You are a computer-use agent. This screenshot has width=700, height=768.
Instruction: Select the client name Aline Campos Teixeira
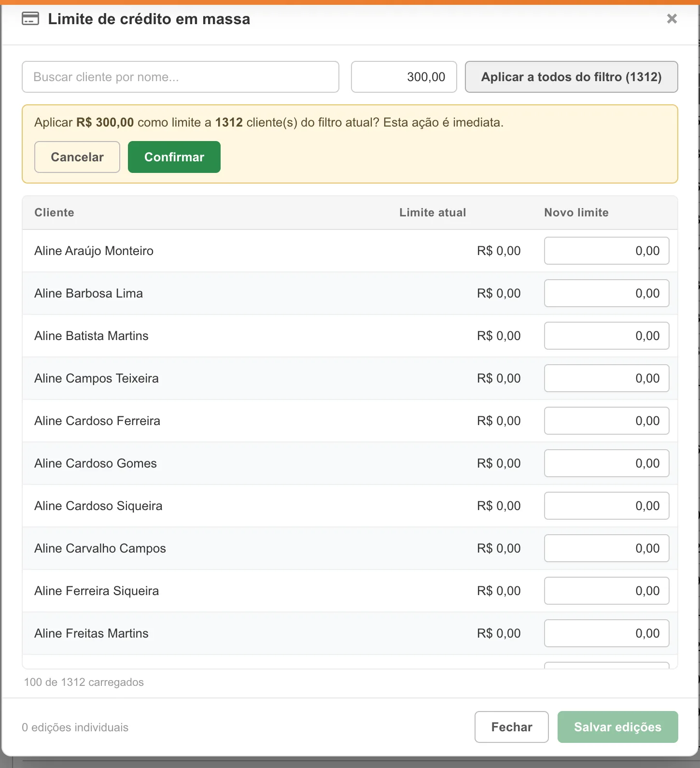pos(97,379)
